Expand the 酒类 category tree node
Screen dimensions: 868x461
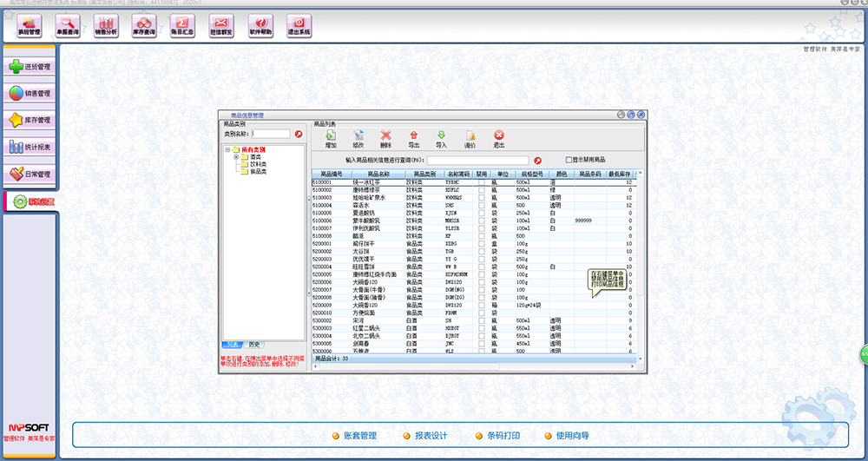[235, 157]
